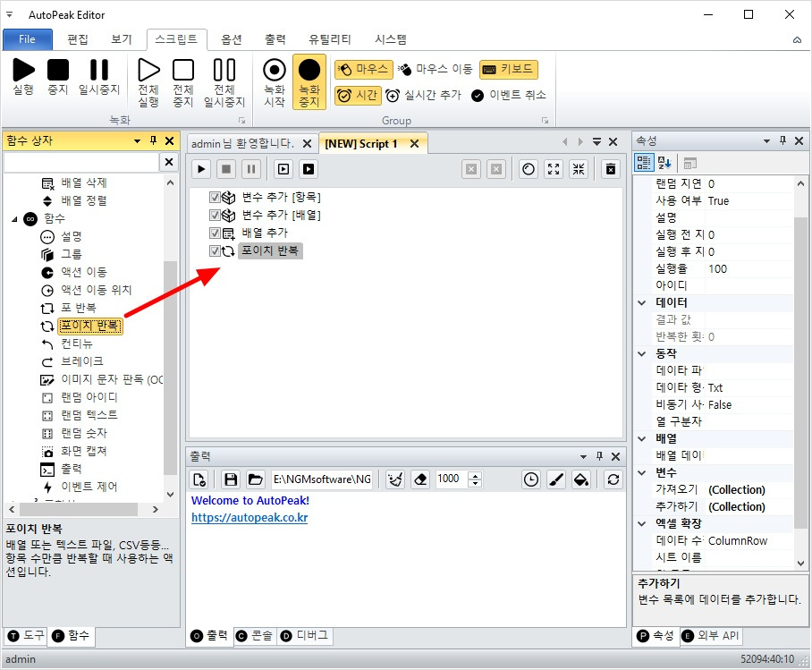Viewport: 812px width, 670px height.
Task: Toggle the 키보드 recording option
Action: (509, 69)
